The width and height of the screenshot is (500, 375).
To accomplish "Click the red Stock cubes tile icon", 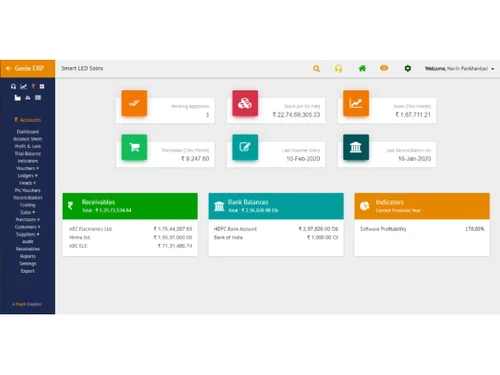I will pyautogui.click(x=245, y=103).
